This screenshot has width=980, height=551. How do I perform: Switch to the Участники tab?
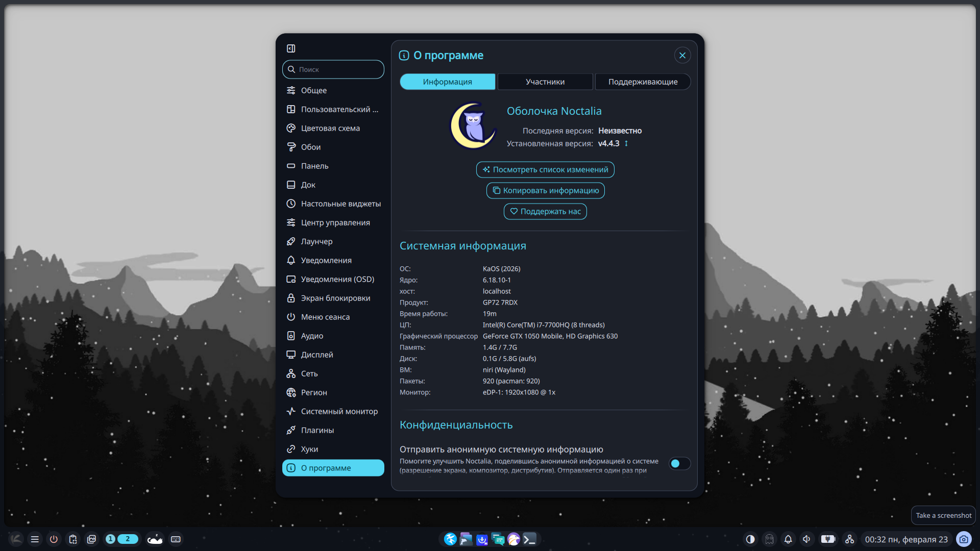pos(545,82)
